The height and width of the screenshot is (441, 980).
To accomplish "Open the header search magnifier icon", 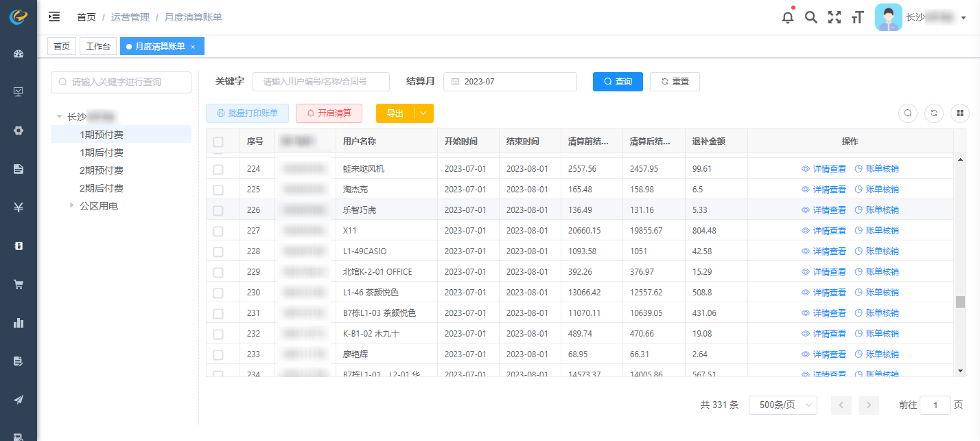I will click(810, 18).
